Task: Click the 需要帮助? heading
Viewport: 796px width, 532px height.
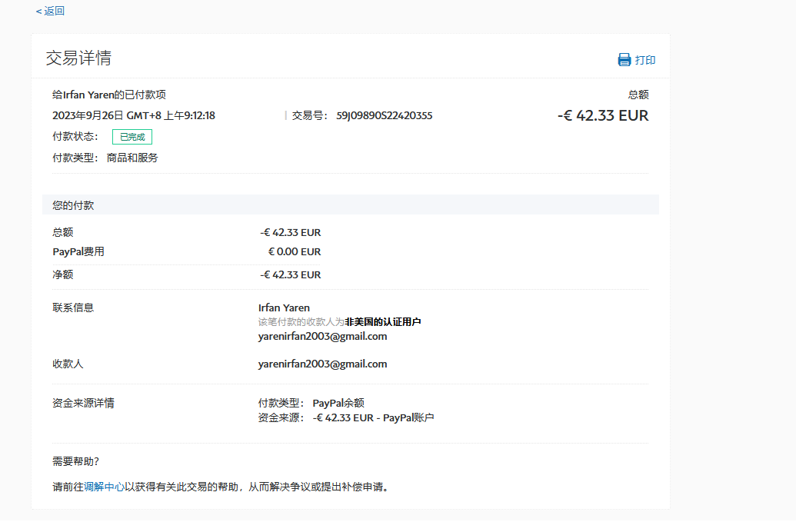Action: click(x=75, y=461)
